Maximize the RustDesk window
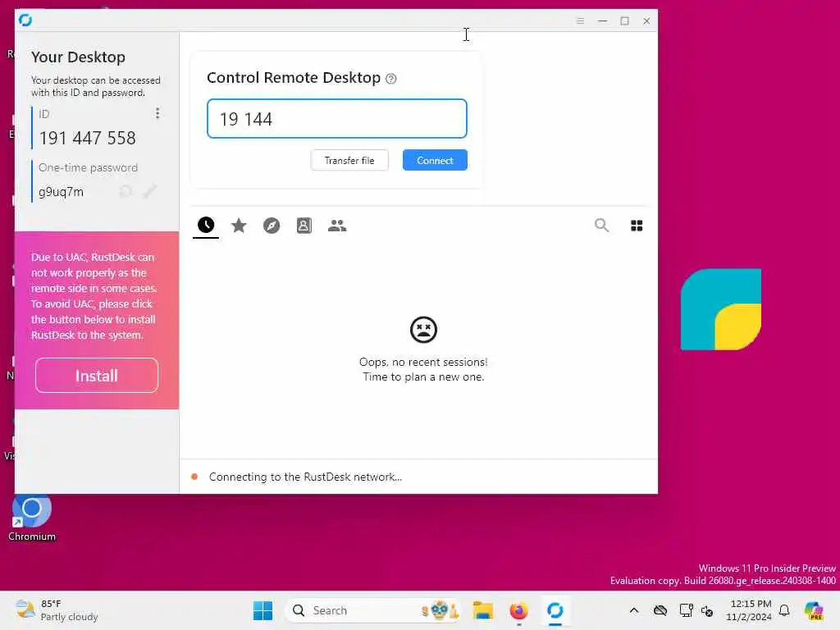Viewport: 840px width, 630px height. pyautogui.click(x=624, y=21)
